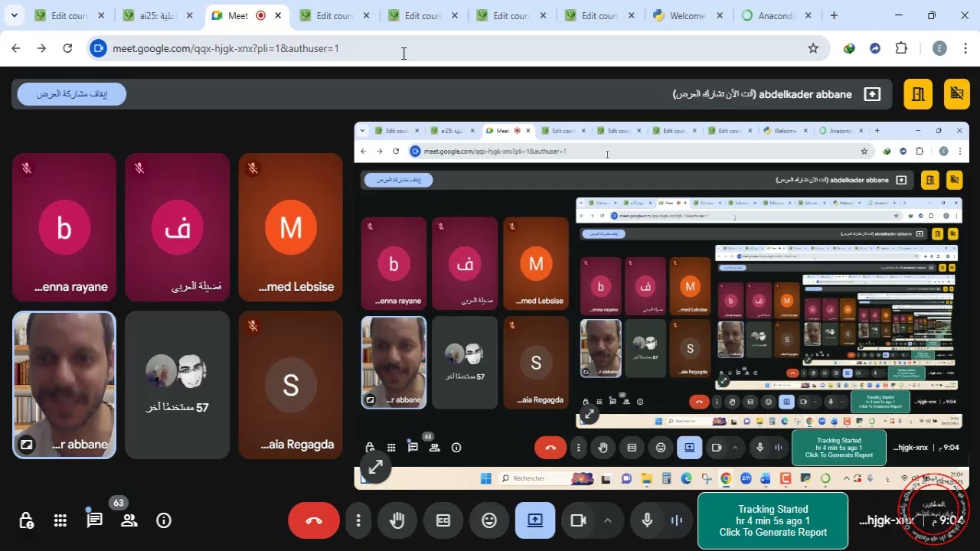View site information for meet.google.com
This screenshot has width=980, height=551.
click(98, 48)
